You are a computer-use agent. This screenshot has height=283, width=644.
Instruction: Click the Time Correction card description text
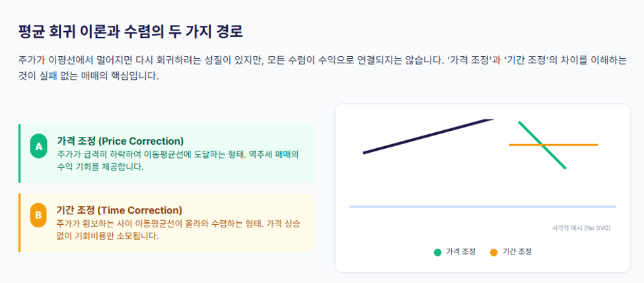(178, 230)
